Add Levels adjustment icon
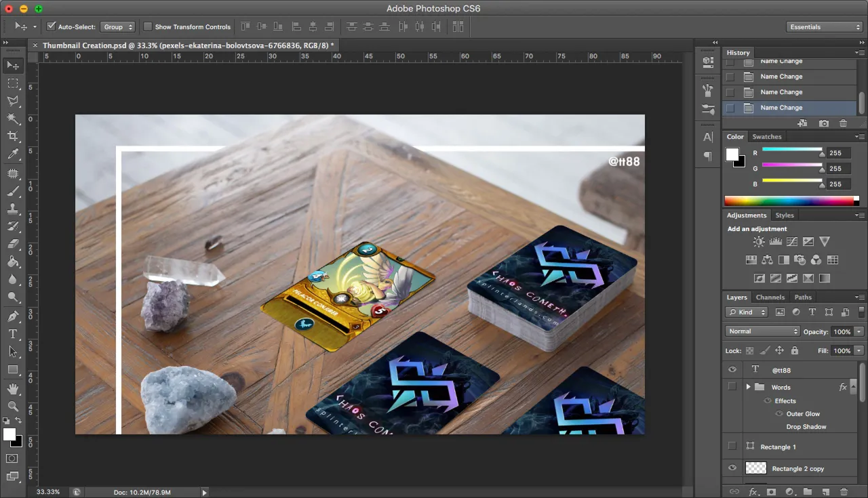The width and height of the screenshot is (868, 498). click(x=775, y=241)
